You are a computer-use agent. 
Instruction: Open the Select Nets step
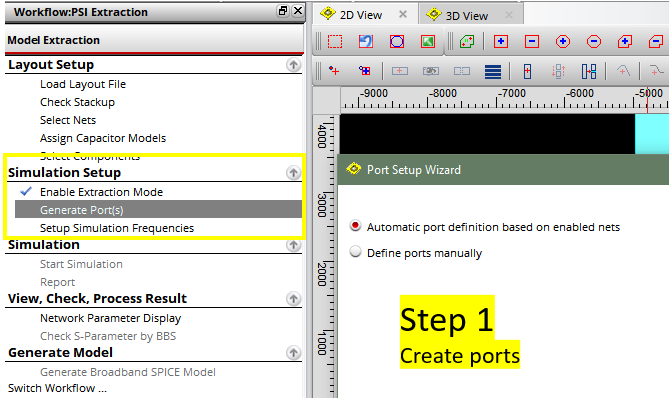(68, 120)
